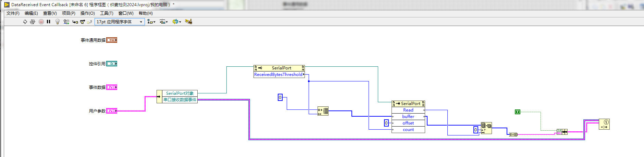Click the Step Out button
This screenshot has height=157, width=644.
click(90, 22)
